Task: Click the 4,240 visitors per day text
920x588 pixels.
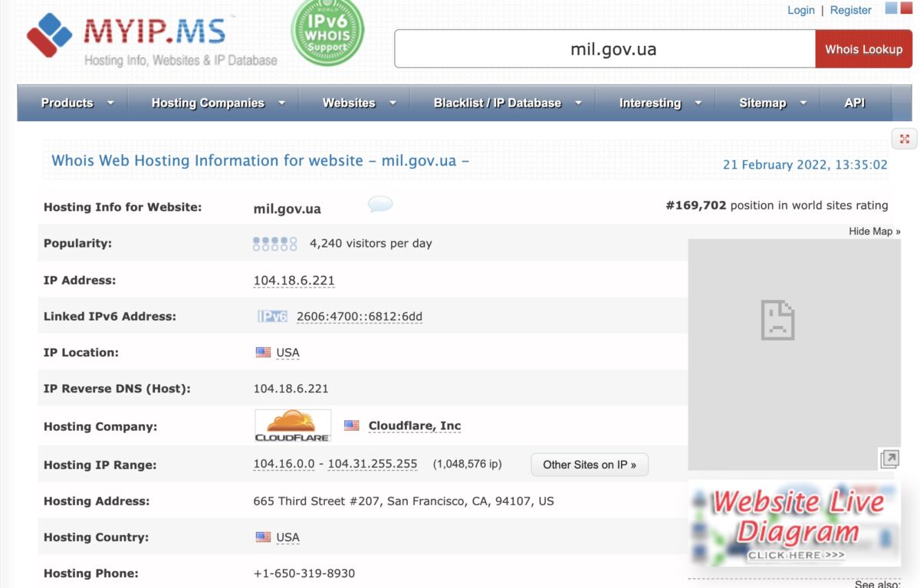Action: coord(371,244)
